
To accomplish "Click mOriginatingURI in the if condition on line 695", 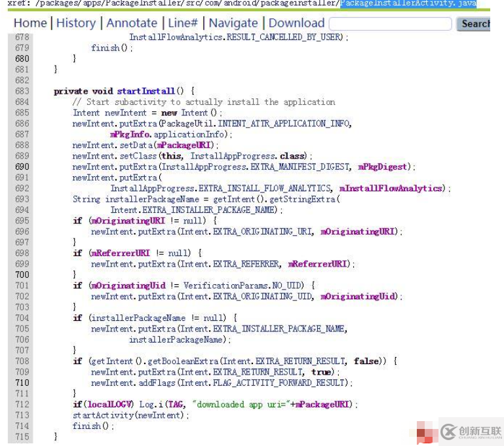I will (128, 221).
